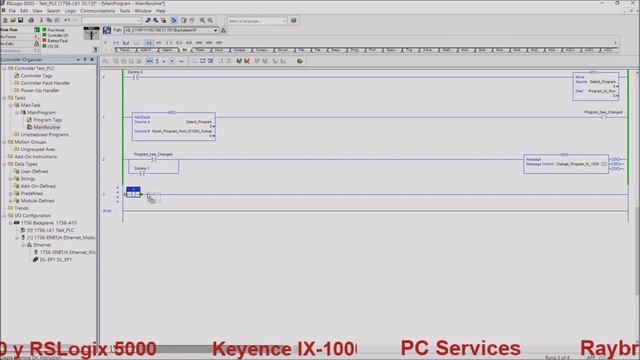Open the File menu
Screen dimensions: 640x360
[x=12, y=11]
